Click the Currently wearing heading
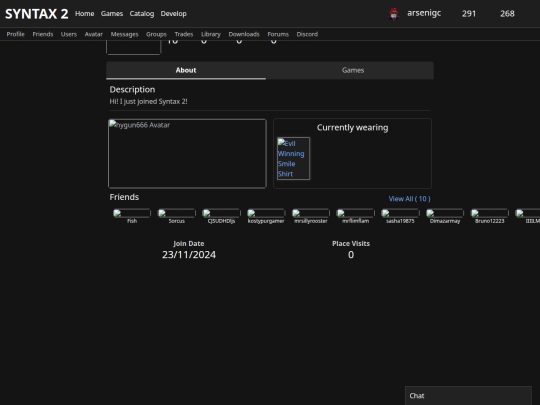The image size is (540, 405). pos(353,128)
